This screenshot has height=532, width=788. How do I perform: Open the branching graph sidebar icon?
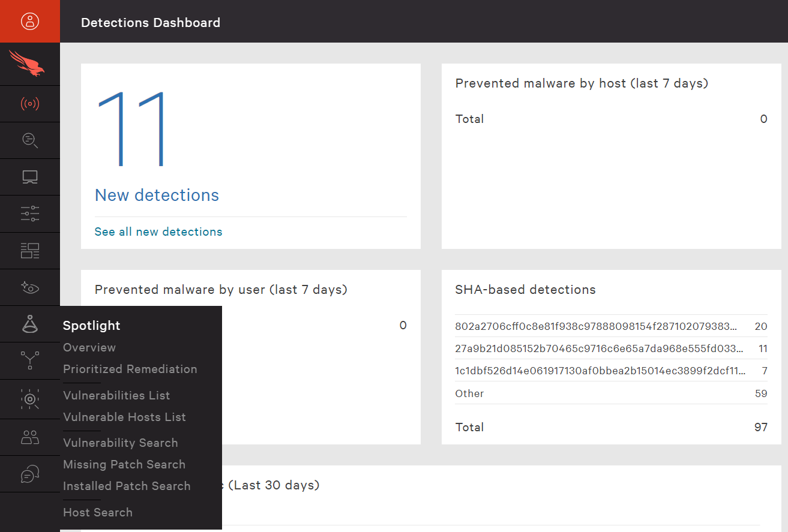coord(30,360)
